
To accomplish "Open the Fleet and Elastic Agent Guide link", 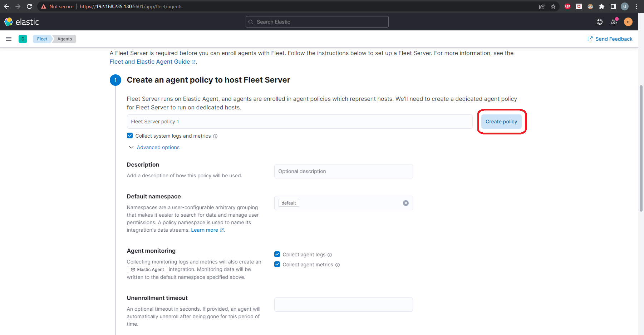I will [150, 62].
